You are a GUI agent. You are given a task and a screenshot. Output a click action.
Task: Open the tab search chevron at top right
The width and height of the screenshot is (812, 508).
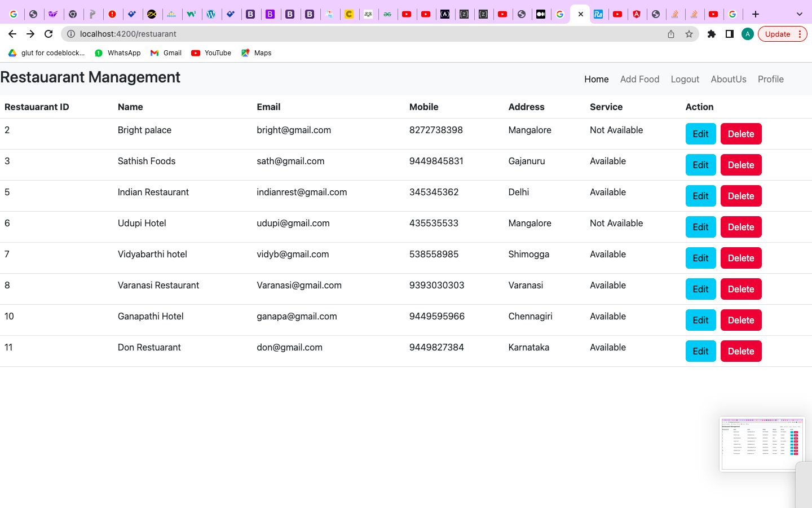799,14
